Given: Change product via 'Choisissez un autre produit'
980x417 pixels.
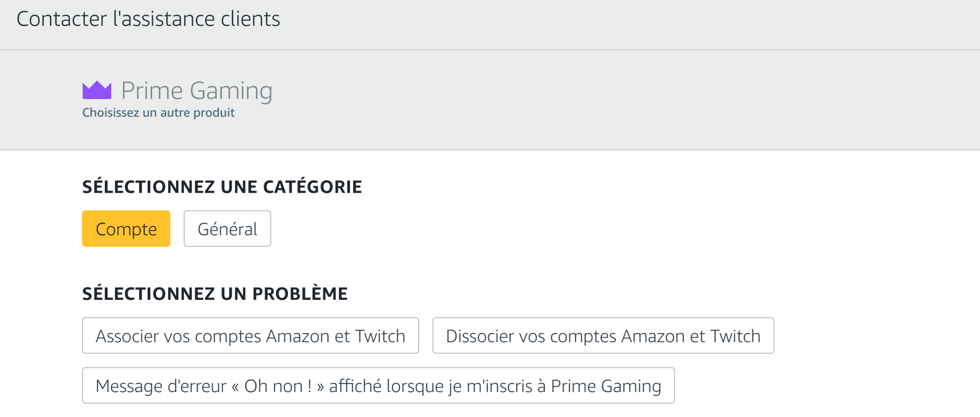Looking at the screenshot, I should 158,112.
